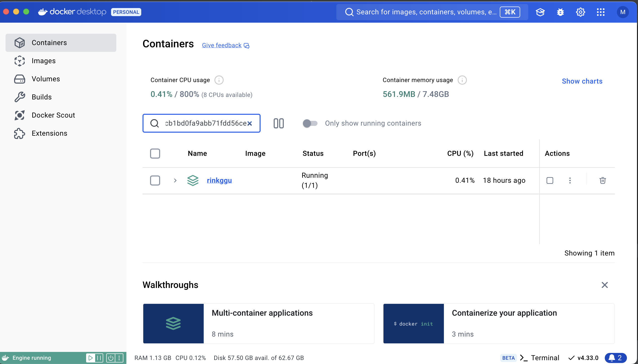Viewport: 638px width, 364px height.
Task: Open engine options kebab in status bar
Action: 119,358
